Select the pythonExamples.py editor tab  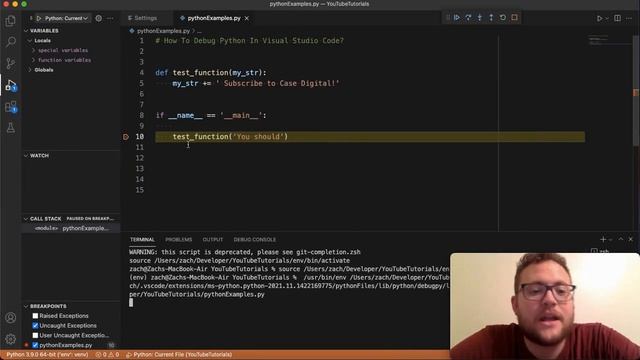214,18
